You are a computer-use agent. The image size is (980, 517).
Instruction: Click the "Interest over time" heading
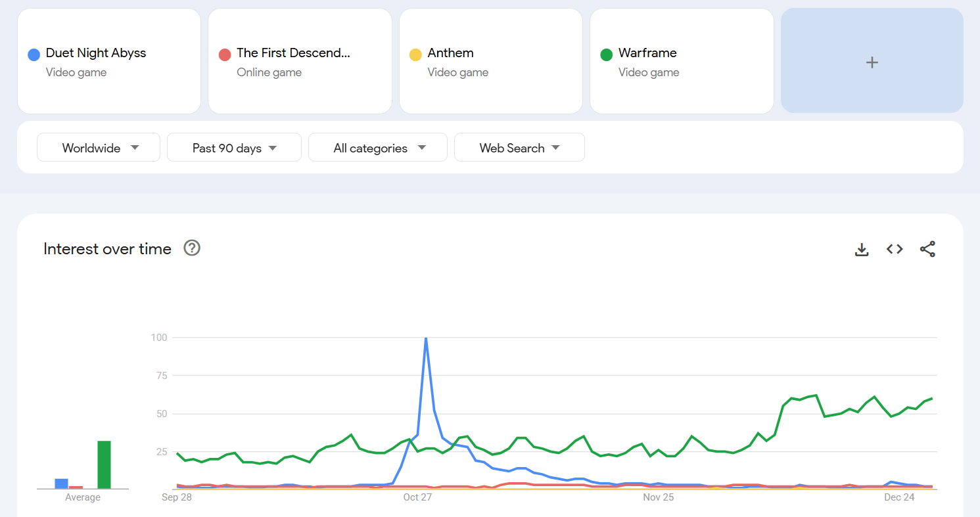click(107, 249)
